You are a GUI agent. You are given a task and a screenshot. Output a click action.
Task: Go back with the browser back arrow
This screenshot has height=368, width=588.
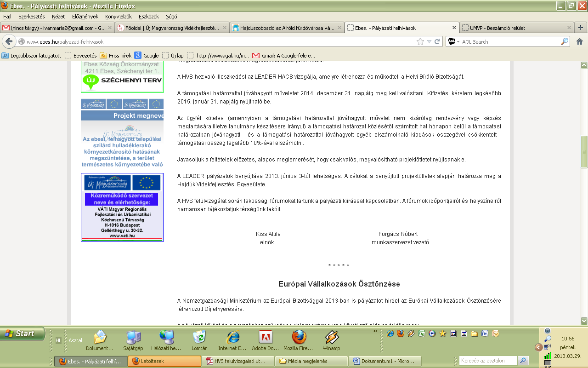[x=9, y=41]
